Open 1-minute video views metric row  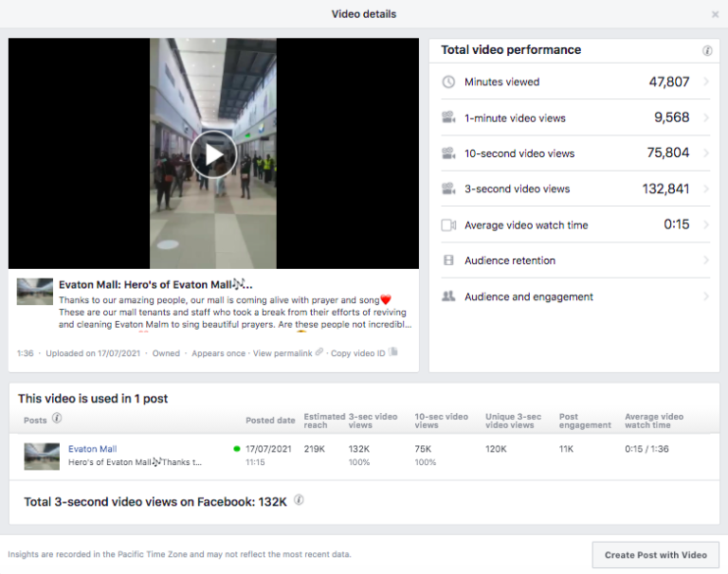pyautogui.click(x=575, y=117)
